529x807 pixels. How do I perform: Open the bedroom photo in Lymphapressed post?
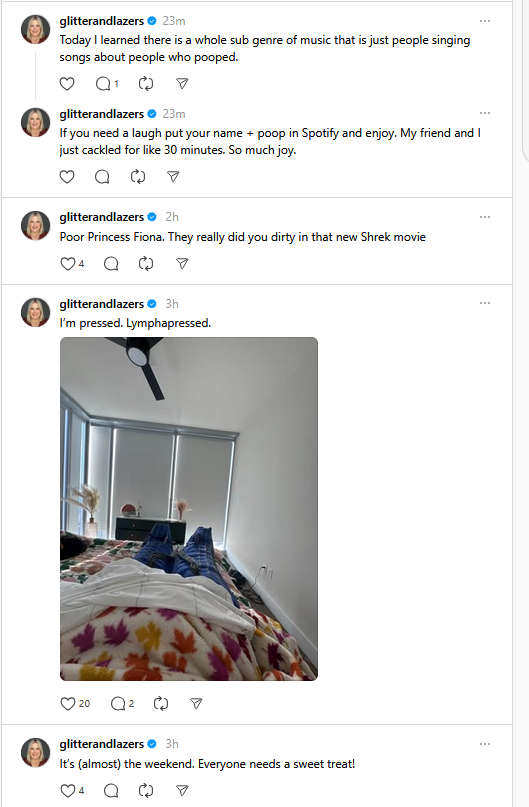click(189, 509)
